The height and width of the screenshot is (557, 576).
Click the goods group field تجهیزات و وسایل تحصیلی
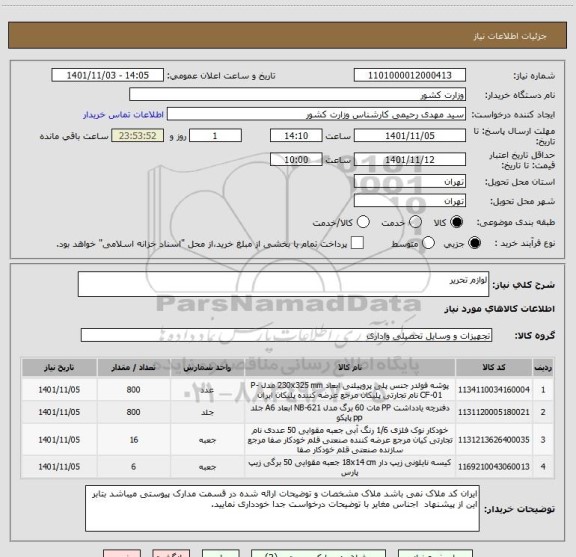pos(286,335)
